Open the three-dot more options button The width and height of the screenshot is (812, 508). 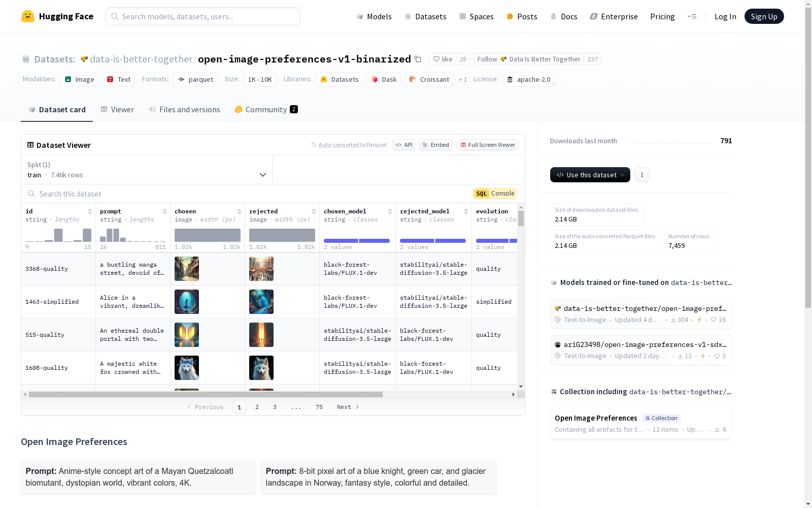tap(642, 175)
